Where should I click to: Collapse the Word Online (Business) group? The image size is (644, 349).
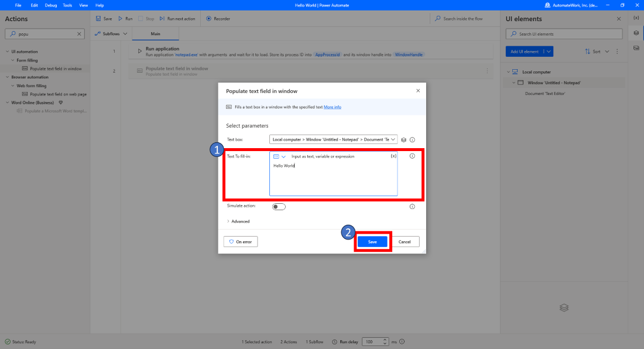[x=8, y=102]
